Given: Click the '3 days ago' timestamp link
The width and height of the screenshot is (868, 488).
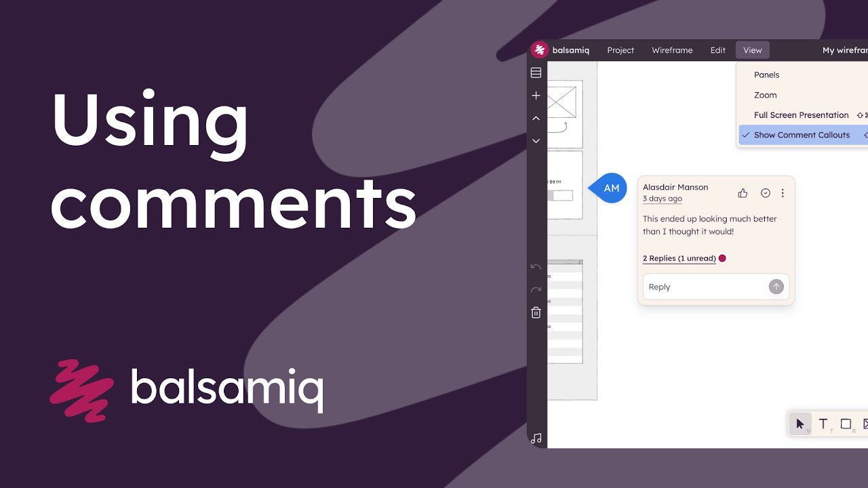Looking at the screenshot, I should [663, 199].
